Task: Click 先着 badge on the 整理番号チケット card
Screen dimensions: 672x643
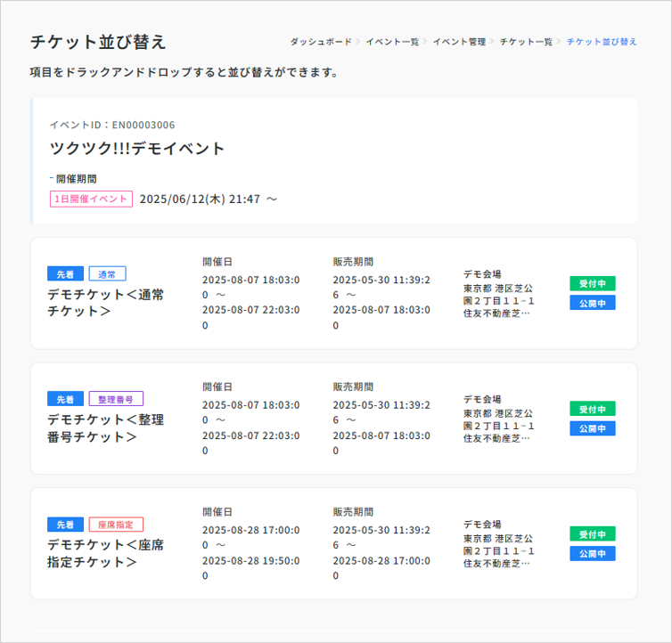Action: pos(66,399)
